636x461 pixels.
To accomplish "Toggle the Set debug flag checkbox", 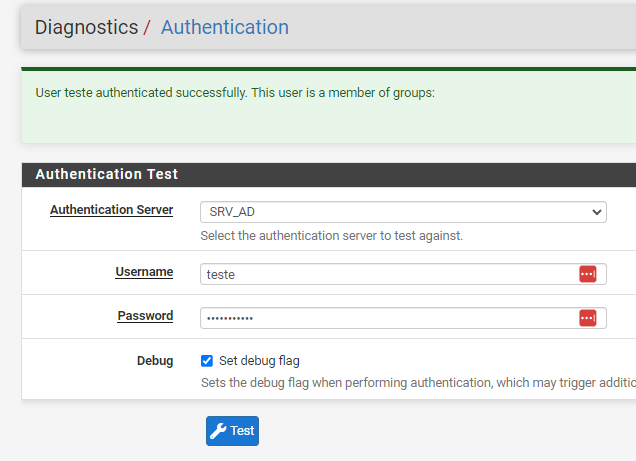I will (x=207, y=361).
